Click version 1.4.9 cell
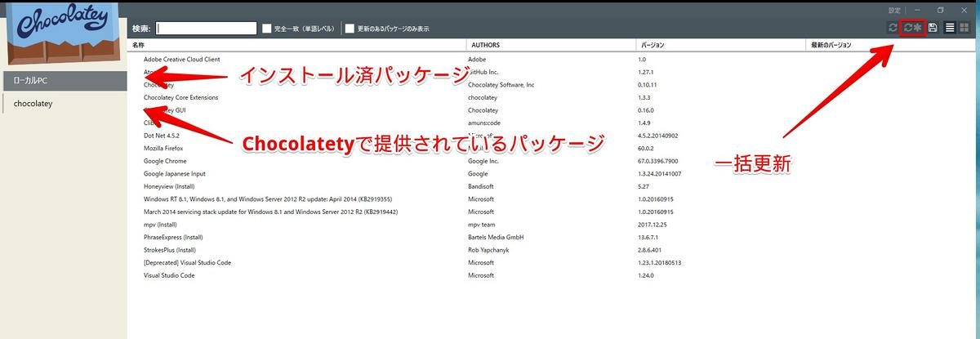 (645, 123)
